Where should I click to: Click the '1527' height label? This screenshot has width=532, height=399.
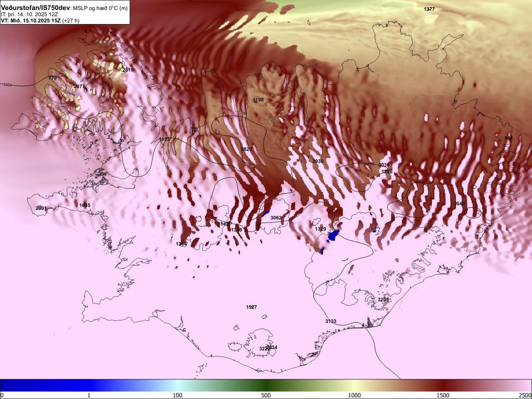click(x=251, y=307)
